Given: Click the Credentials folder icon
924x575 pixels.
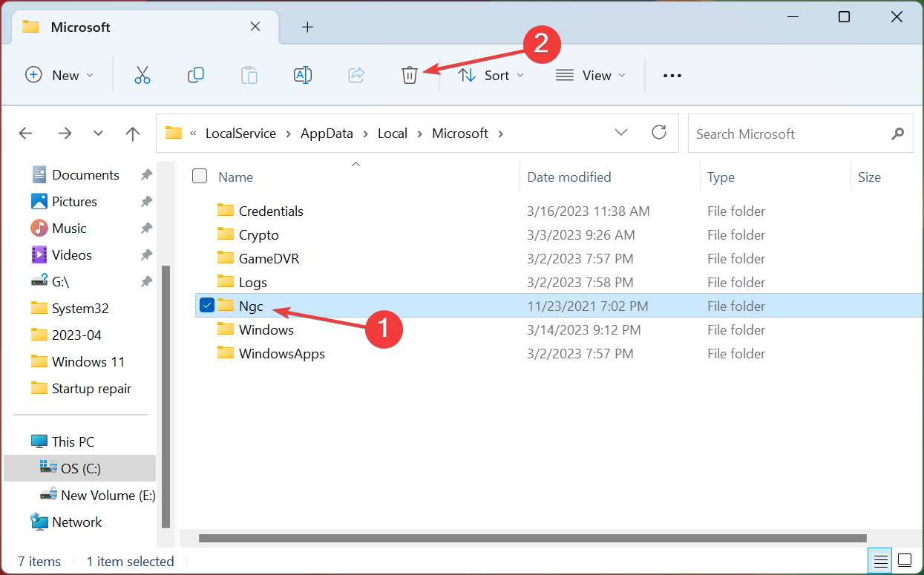Looking at the screenshot, I should coord(226,211).
